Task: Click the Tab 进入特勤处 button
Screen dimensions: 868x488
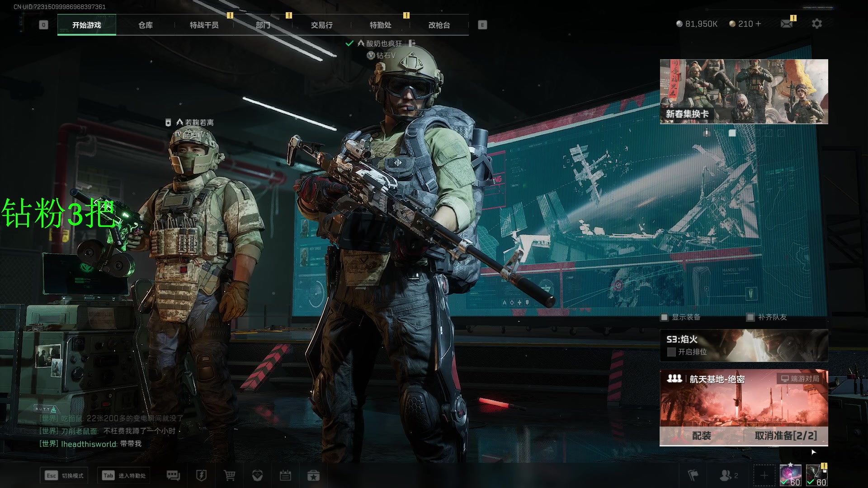Action: click(x=124, y=475)
